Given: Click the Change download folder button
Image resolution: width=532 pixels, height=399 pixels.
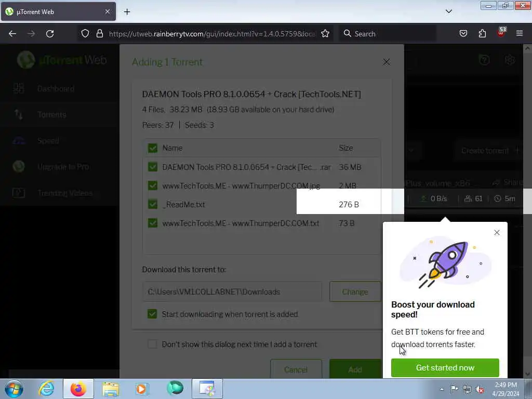Looking at the screenshot, I should click(x=355, y=291).
